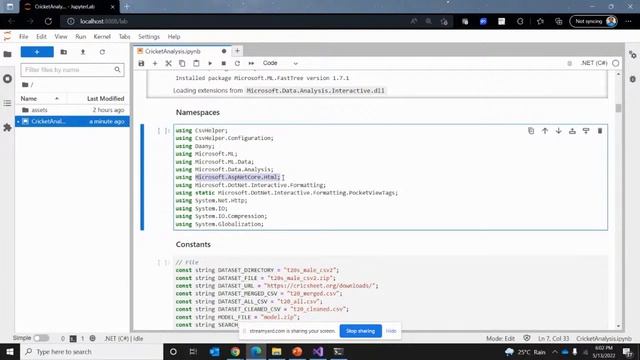Sort files by Name column header
Image resolution: width=640 pixels, height=360 pixels.
40,98
